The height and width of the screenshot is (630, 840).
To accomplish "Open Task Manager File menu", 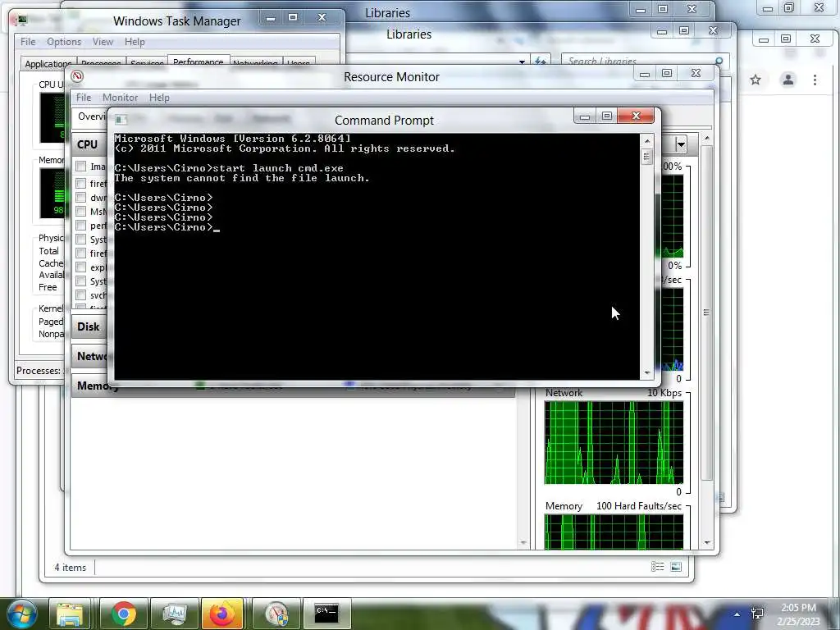I will click(x=28, y=42).
